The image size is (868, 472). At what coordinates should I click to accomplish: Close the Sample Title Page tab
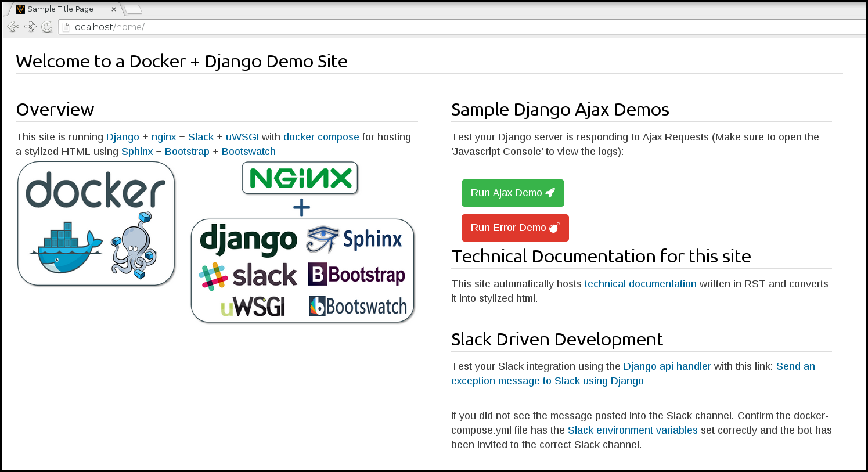tap(113, 9)
